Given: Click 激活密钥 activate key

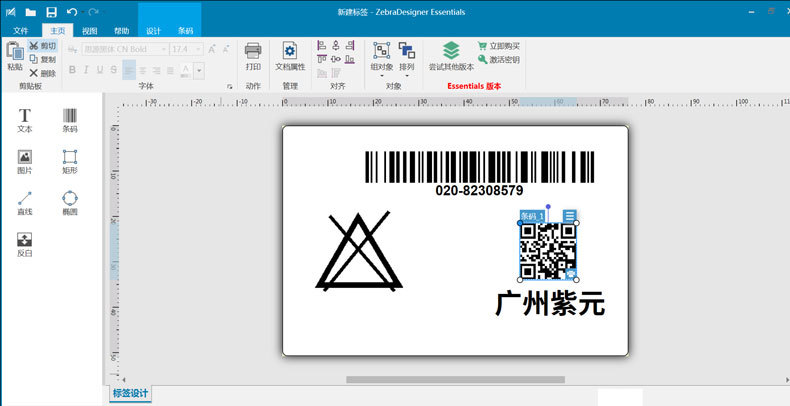Looking at the screenshot, I should click(x=498, y=59).
